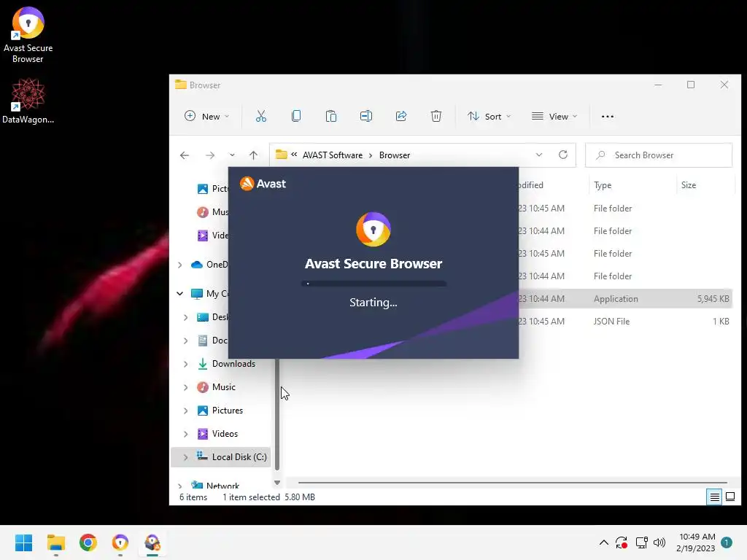Expand the Videos tree node

click(185, 434)
